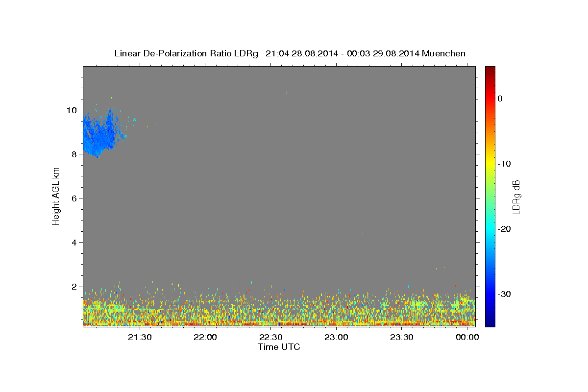588x392 pixels.
Task: Click the 'LDRg dB' colorbar label
Action: 516,196
